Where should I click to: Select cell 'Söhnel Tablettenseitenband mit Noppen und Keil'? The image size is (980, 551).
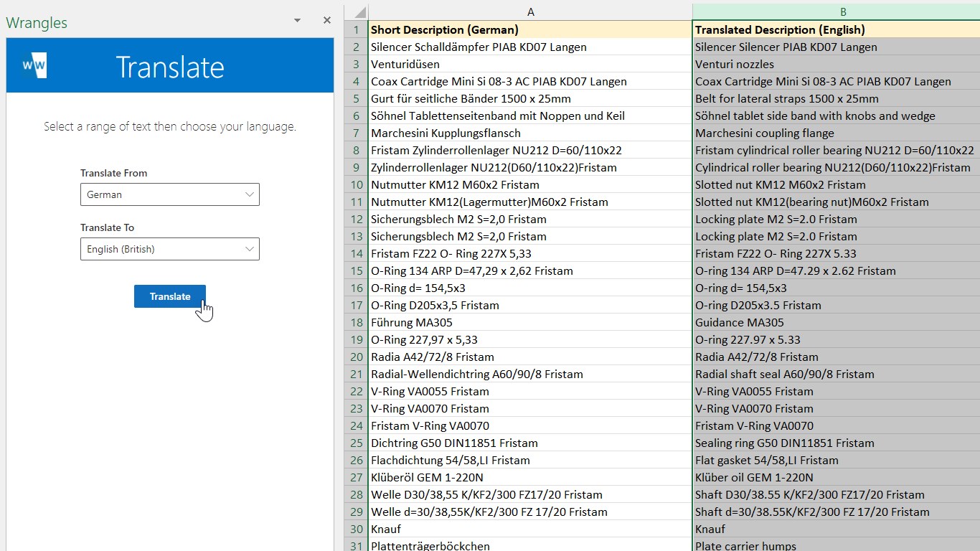[x=531, y=116]
